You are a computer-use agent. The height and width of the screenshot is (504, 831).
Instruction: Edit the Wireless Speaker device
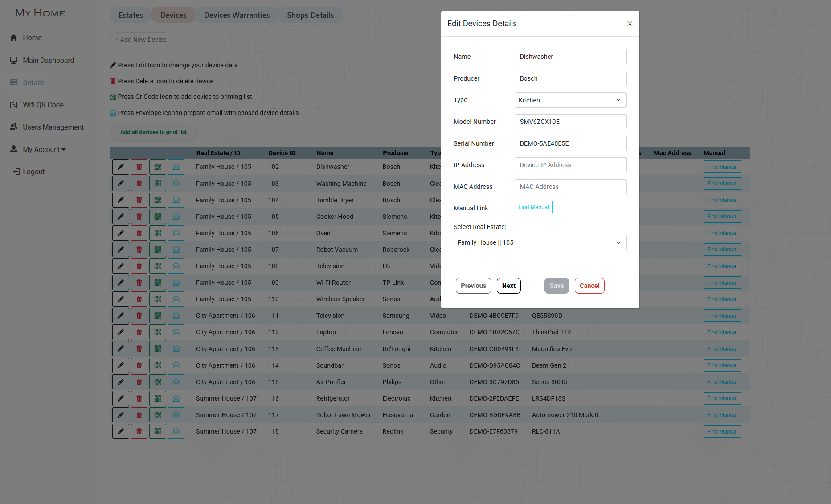pyautogui.click(x=121, y=299)
